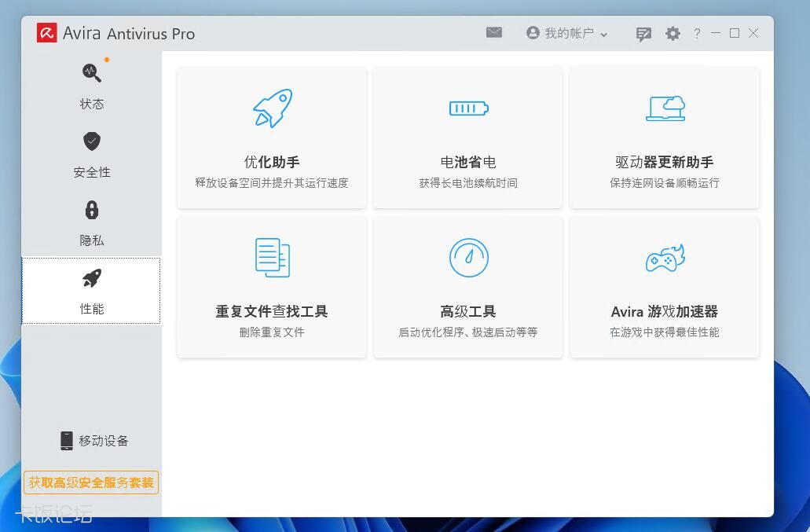Launch 高级工具 speedometer tile

click(x=467, y=287)
